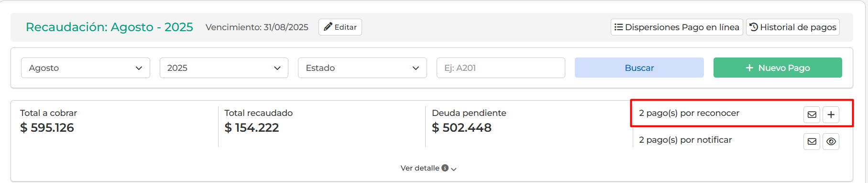Image resolution: width=868 pixels, height=183 pixels.
Task: Click the Nuevo Pago button
Action: point(778,68)
